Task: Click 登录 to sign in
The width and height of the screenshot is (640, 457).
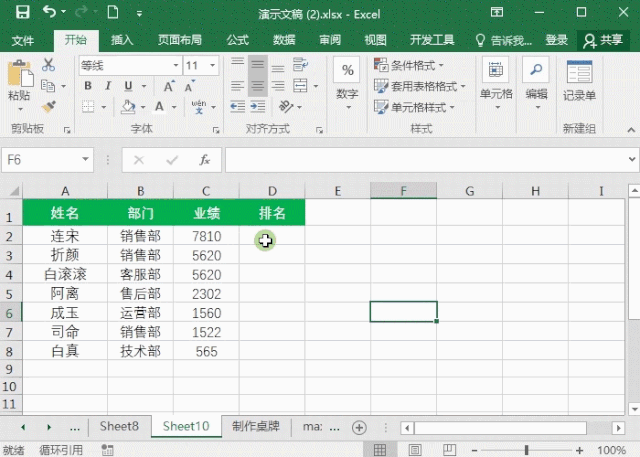Action: click(x=557, y=40)
